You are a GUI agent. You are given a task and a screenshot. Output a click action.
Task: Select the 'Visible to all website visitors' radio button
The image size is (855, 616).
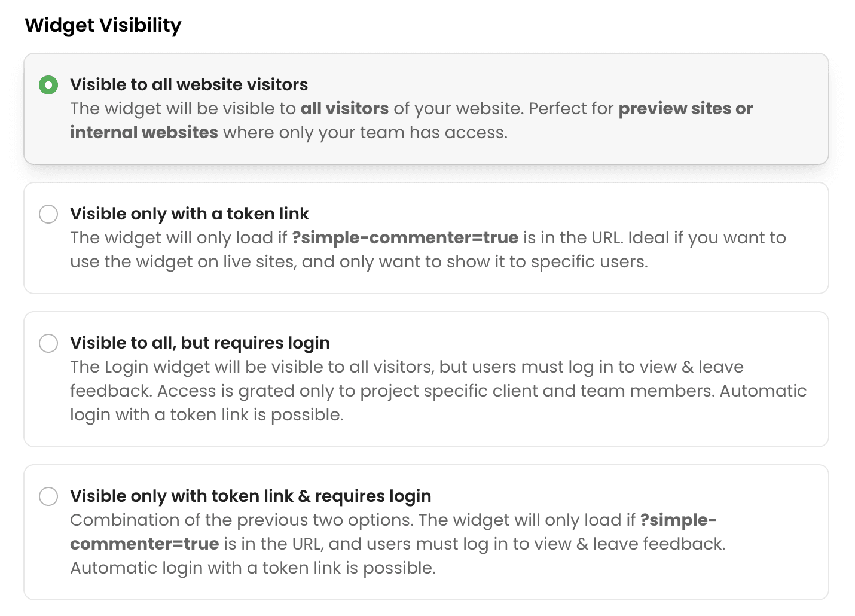pyautogui.click(x=48, y=85)
